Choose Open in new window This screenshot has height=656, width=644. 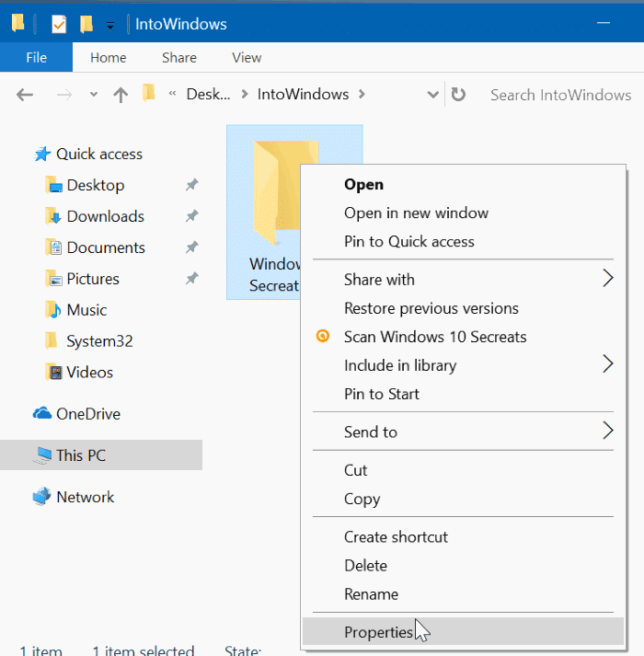tap(416, 213)
